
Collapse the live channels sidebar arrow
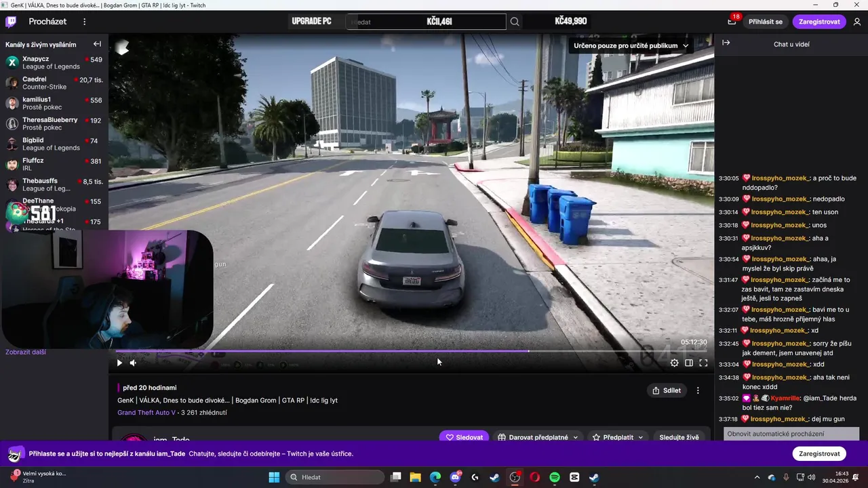(97, 44)
